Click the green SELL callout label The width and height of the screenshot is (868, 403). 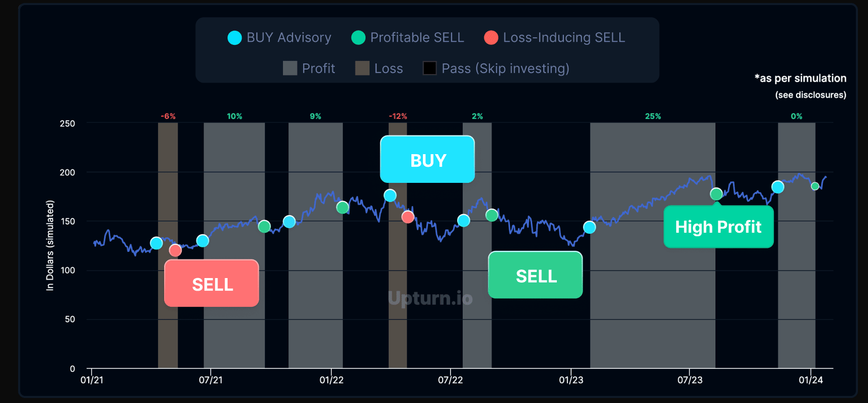point(536,276)
